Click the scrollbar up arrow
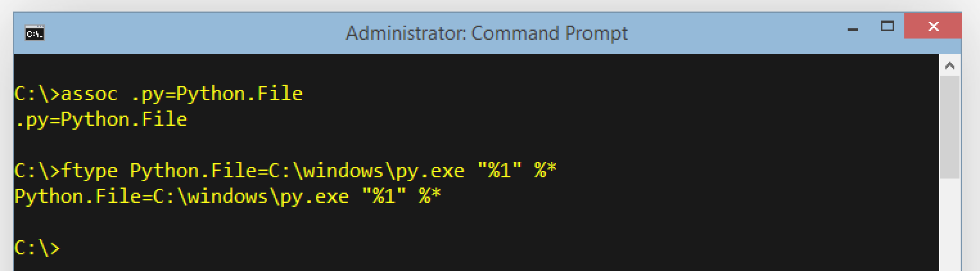The width and height of the screenshot is (980, 271). pos(949,66)
